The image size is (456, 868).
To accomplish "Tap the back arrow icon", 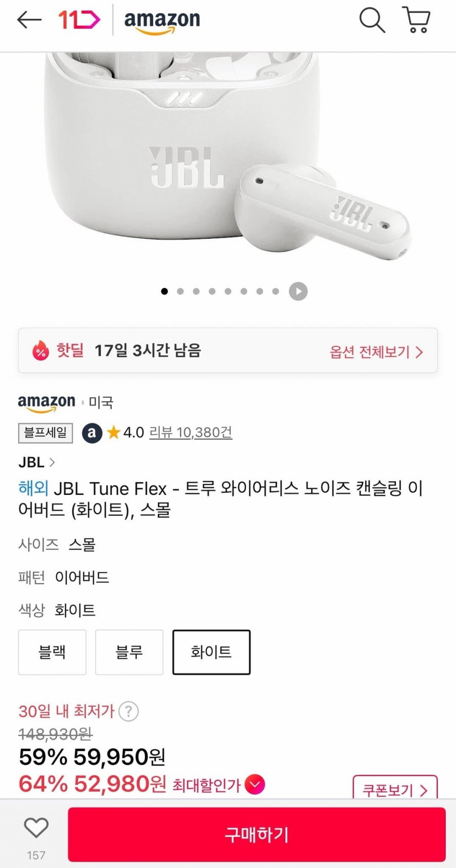I will coord(29,20).
